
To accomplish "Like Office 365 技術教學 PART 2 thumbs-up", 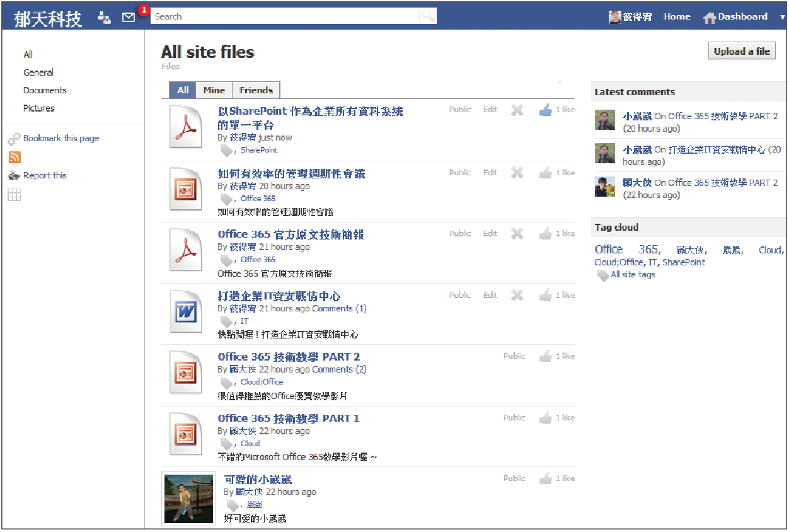I will [x=546, y=356].
